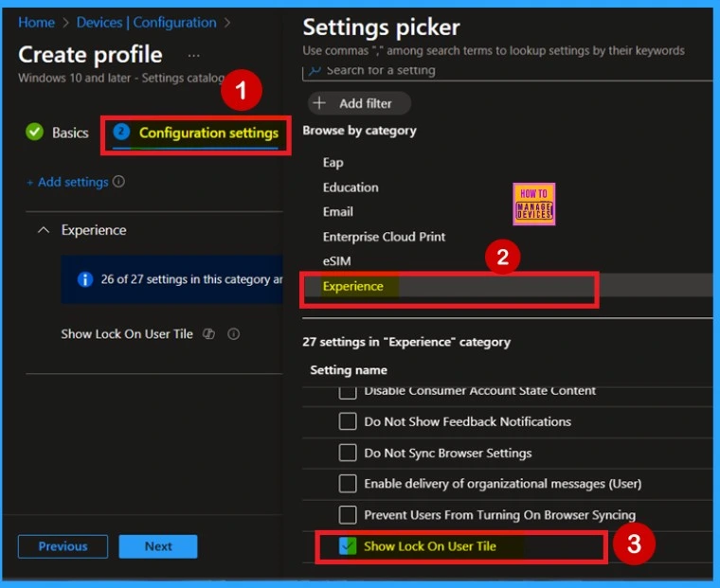
Task: Click the copy icon beside Show Lock On User Tile
Action: [209, 333]
